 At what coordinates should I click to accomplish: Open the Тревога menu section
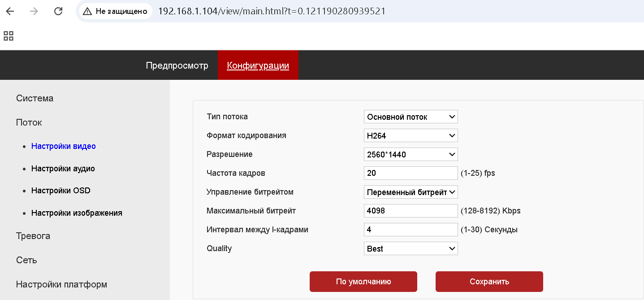click(33, 236)
